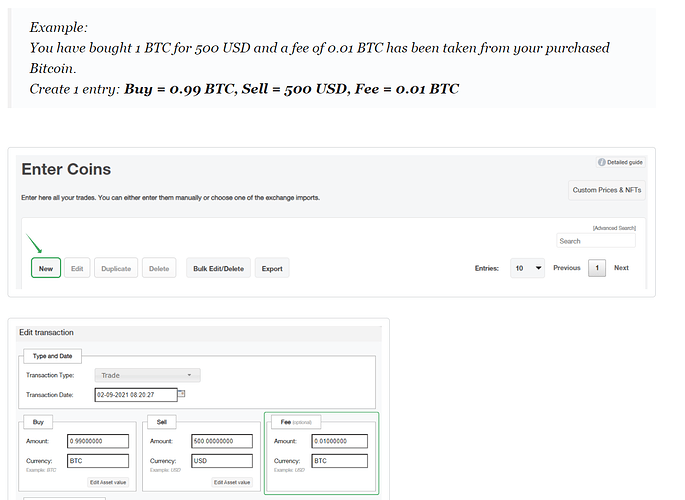Click the Edit button in Enter Coins
The width and height of the screenshot is (685, 500).
(x=77, y=268)
